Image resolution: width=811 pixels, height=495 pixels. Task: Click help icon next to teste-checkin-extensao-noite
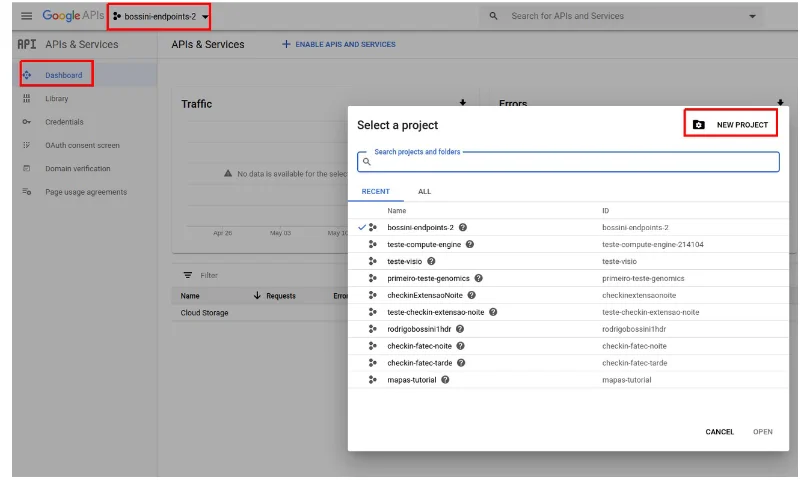click(x=493, y=312)
